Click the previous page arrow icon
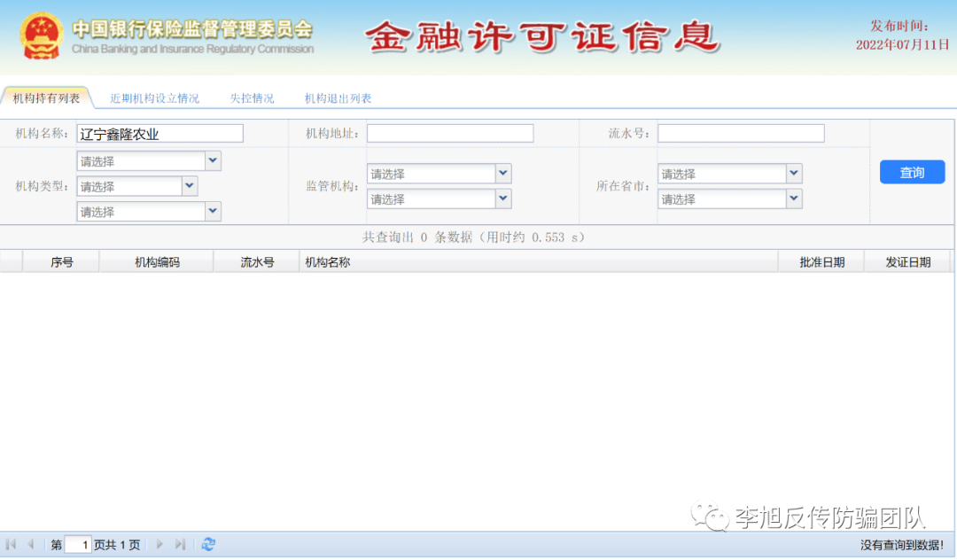The image size is (957, 560). click(31, 545)
